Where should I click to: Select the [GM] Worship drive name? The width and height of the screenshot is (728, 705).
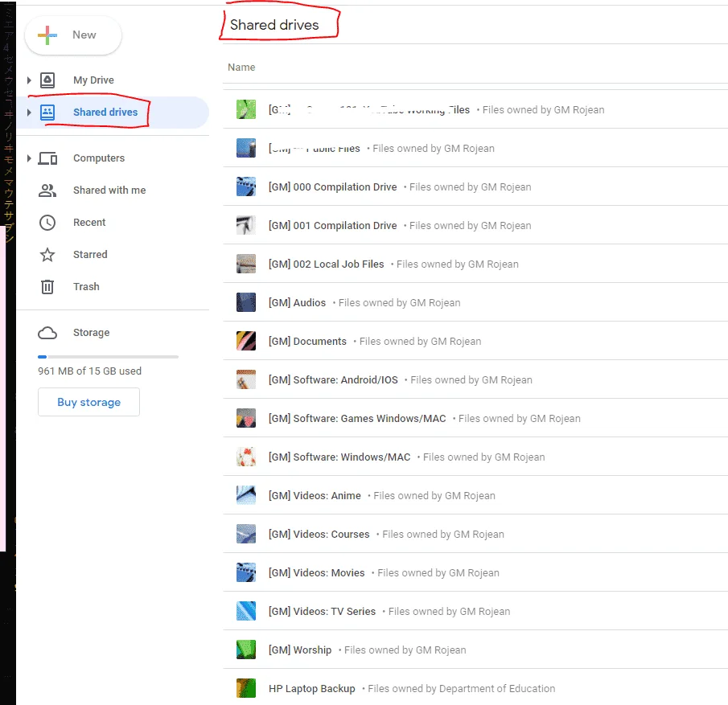pyautogui.click(x=300, y=650)
